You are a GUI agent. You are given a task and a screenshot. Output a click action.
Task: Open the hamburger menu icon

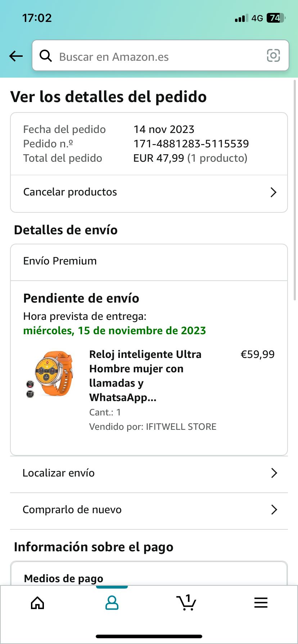point(261,603)
